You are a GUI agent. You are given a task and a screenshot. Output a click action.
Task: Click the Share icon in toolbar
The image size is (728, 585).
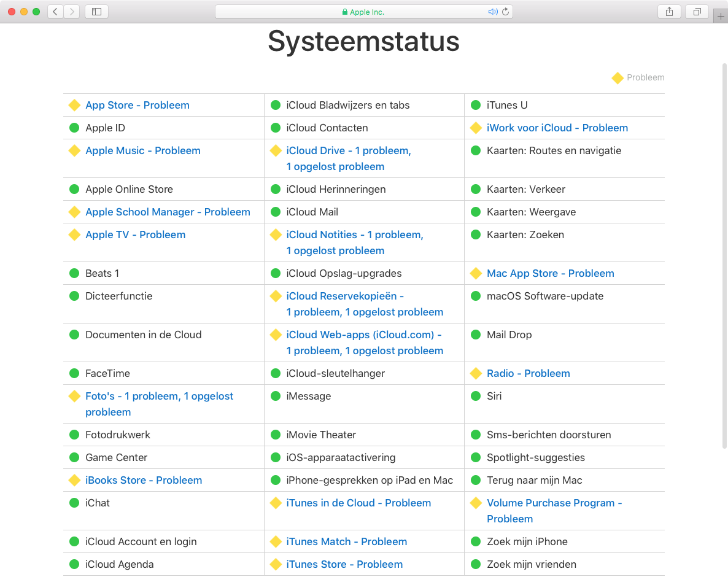click(669, 12)
